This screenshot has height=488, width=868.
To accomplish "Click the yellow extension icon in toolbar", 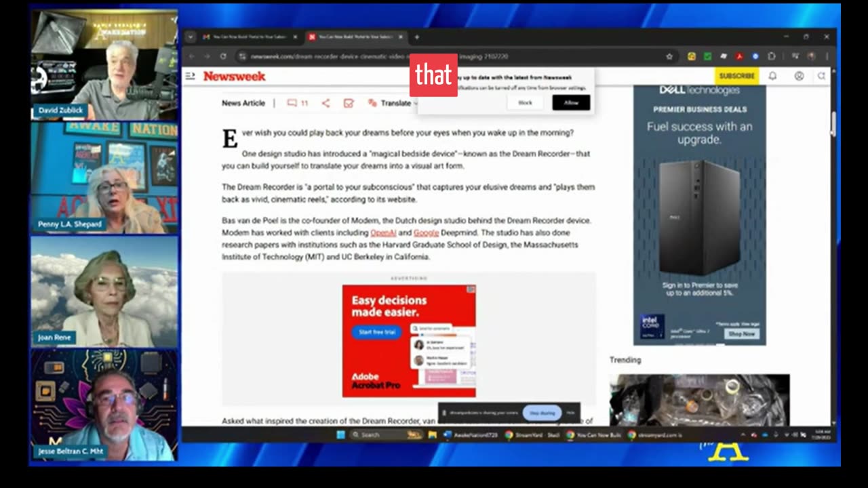I will (x=691, y=56).
